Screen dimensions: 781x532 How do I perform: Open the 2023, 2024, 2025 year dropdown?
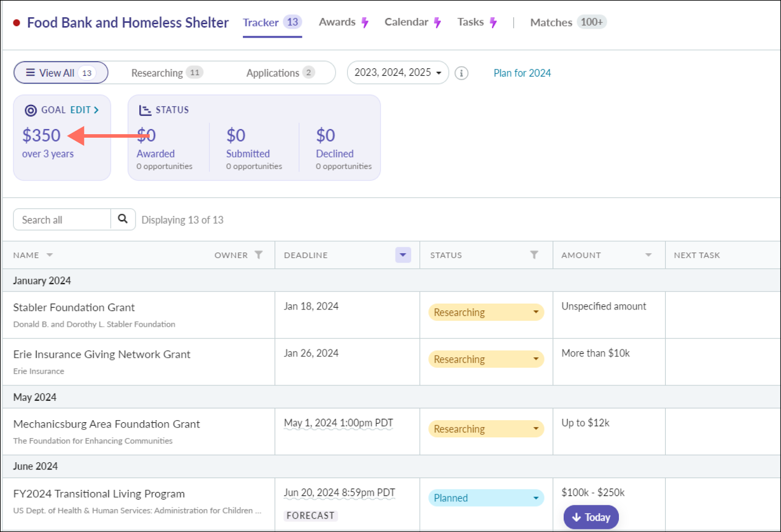pos(397,72)
